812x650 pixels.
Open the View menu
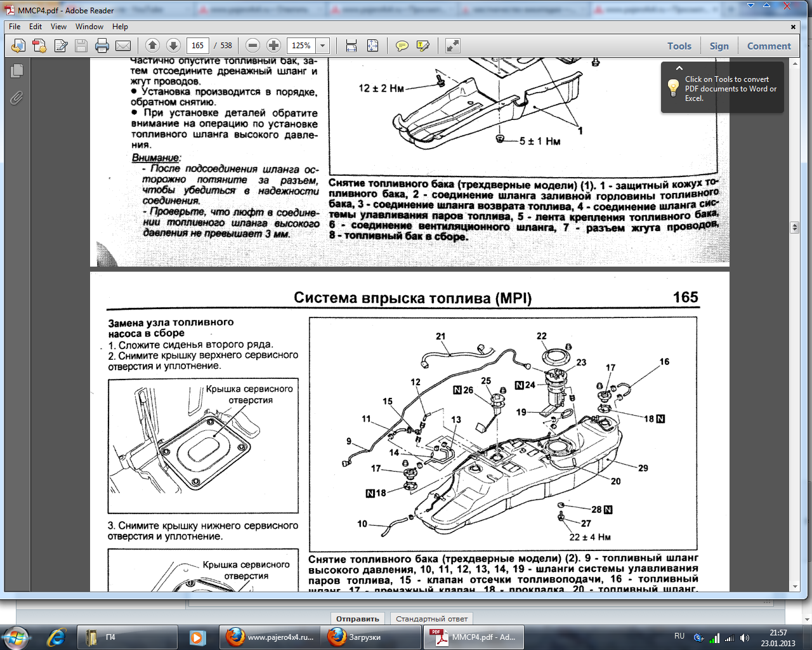[x=58, y=27]
